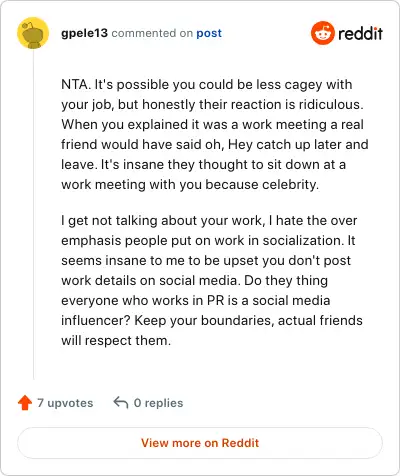Open the blue "post" link
The image size is (400, 476).
pos(209,33)
